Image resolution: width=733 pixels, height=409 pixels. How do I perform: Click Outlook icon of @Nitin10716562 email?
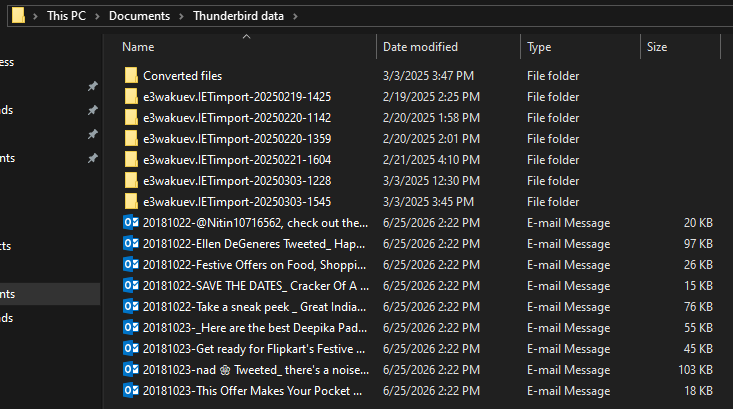[x=131, y=222]
